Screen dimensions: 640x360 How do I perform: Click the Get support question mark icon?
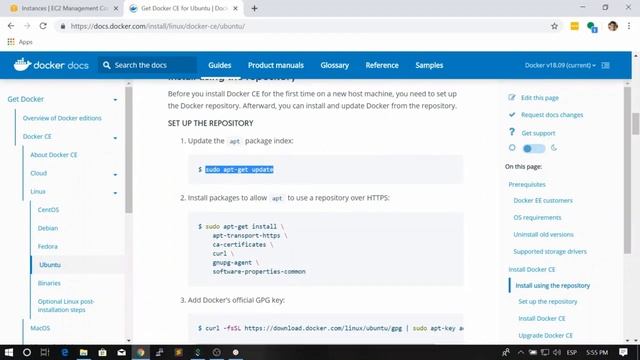512,132
